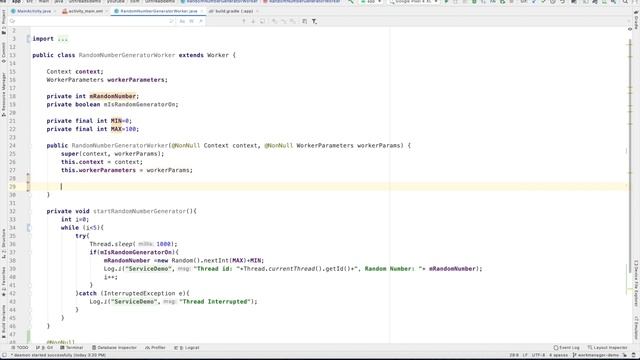Screen dimensions: 640x360
Task: Click the Thread.sleep call
Action: click(133, 244)
